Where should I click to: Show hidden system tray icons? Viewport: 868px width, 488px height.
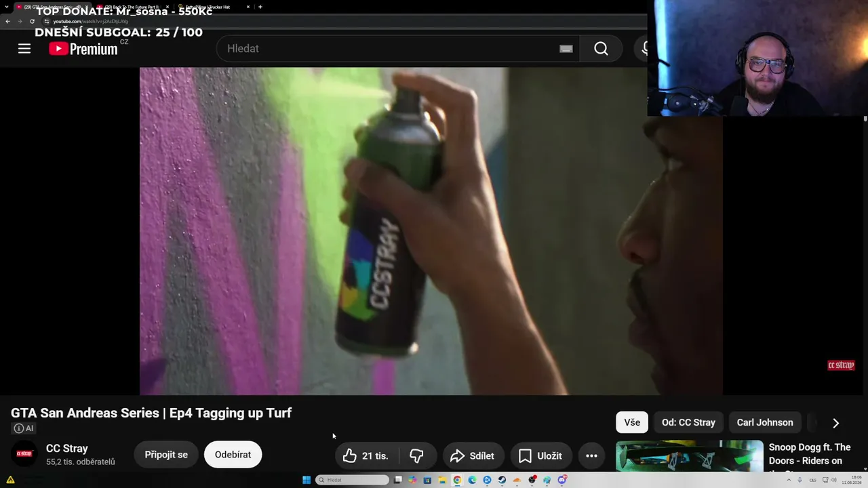pyautogui.click(x=789, y=480)
